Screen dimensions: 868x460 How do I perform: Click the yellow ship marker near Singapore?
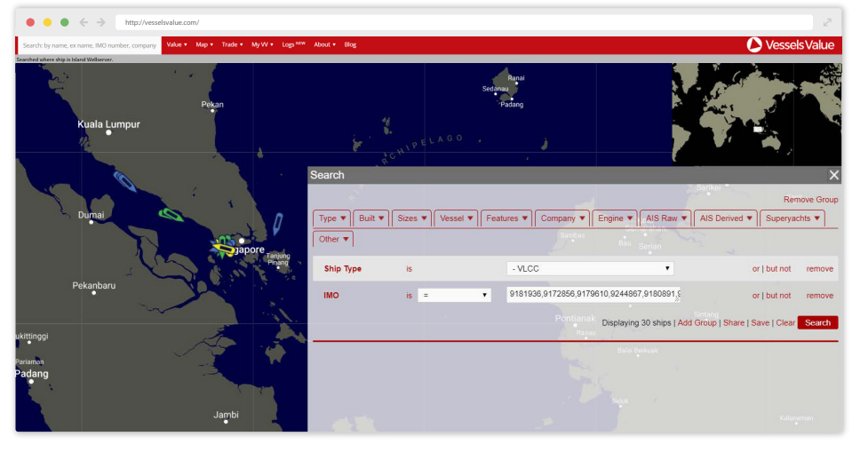222,250
